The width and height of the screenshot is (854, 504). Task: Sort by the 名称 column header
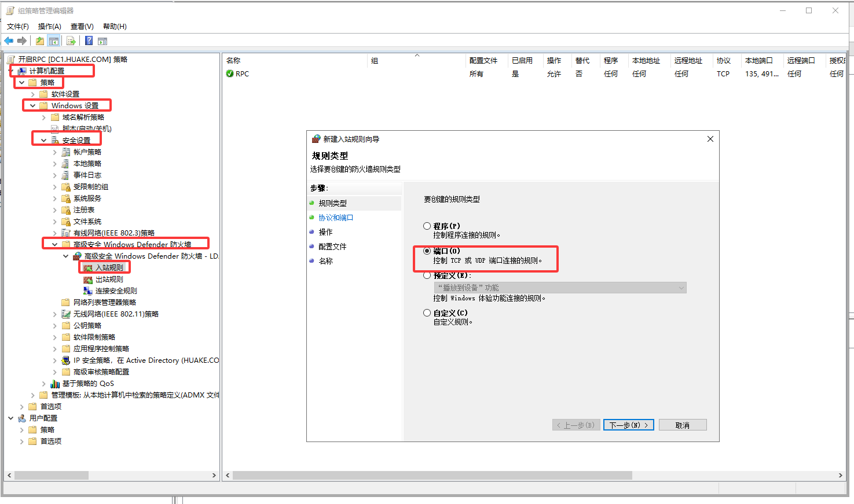pyautogui.click(x=295, y=60)
